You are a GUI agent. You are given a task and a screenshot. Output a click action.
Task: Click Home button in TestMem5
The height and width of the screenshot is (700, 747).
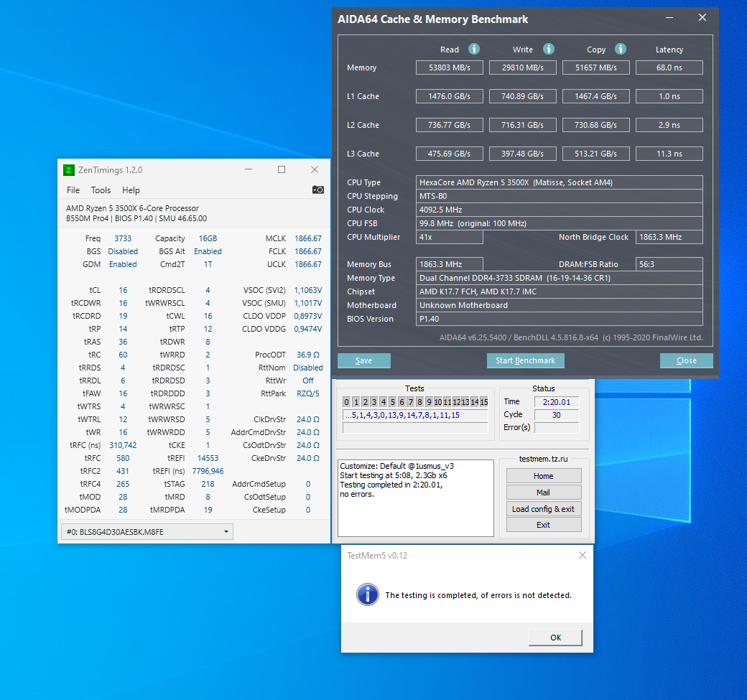click(544, 476)
